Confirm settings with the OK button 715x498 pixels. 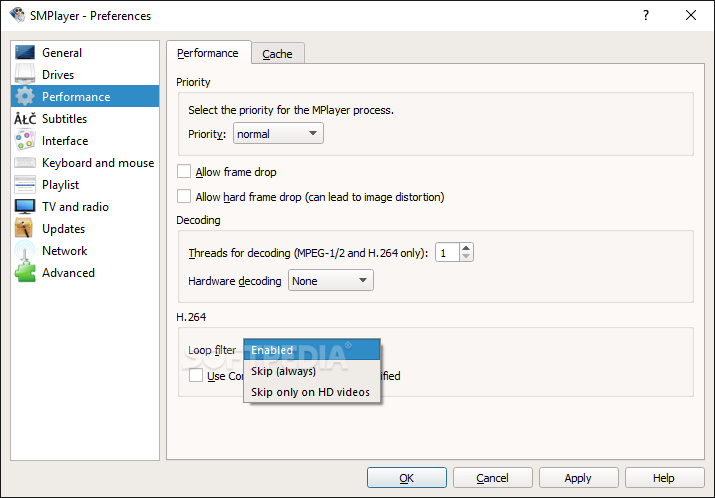click(x=407, y=477)
